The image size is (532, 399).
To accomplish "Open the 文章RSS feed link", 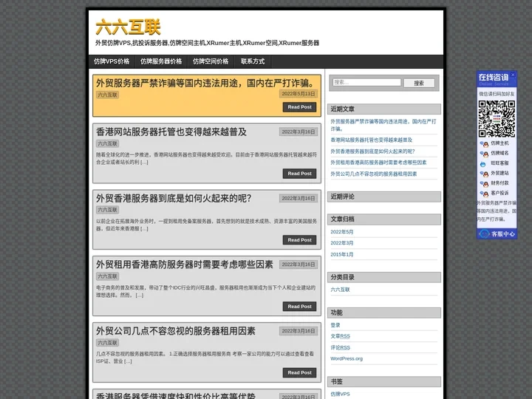I will tap(341, 336).
